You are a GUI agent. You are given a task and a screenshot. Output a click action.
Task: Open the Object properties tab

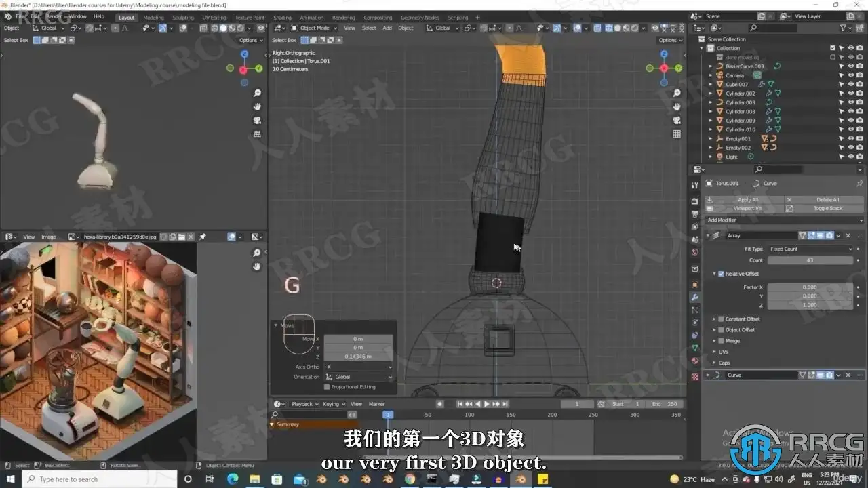tap(694, 285)
